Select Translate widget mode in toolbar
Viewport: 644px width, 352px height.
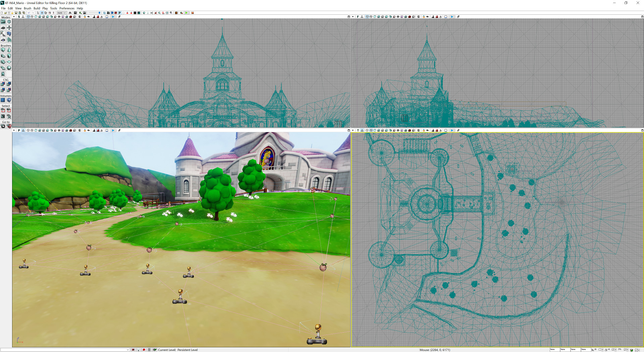[42, 13]
